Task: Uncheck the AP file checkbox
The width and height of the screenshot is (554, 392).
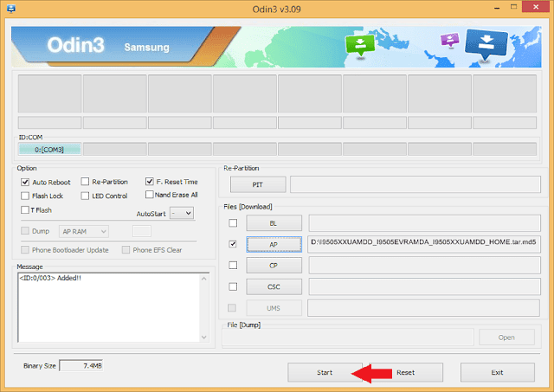Action: click(233, 244)
